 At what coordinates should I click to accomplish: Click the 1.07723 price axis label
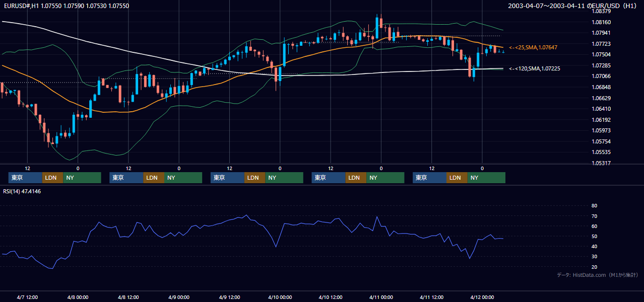click(x=601, y=44)
